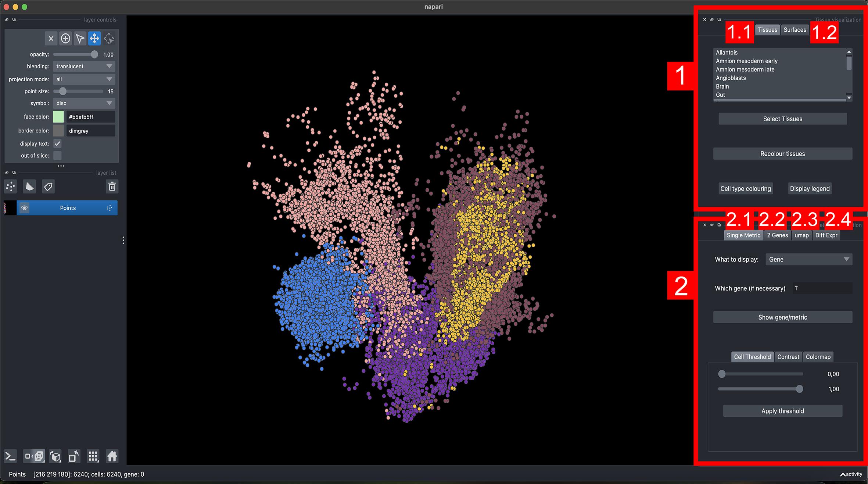Create a new labels layer

pos(48,187)
